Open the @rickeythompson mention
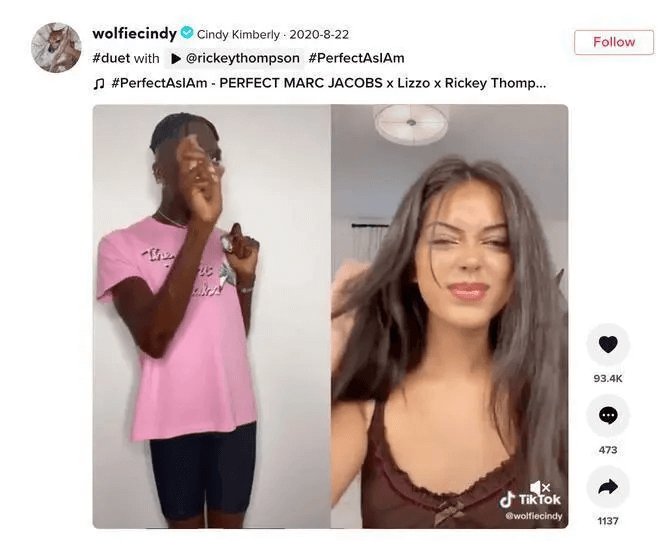 [243, 58]
